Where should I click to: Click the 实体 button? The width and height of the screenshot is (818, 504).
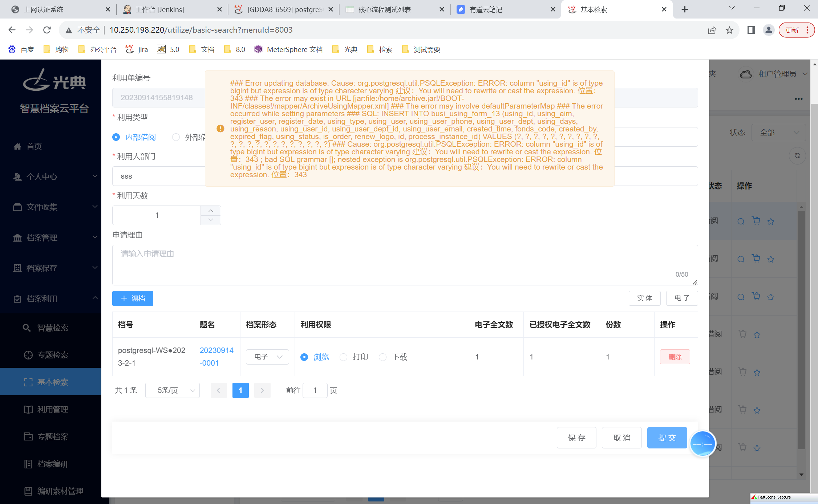point(645,298)
